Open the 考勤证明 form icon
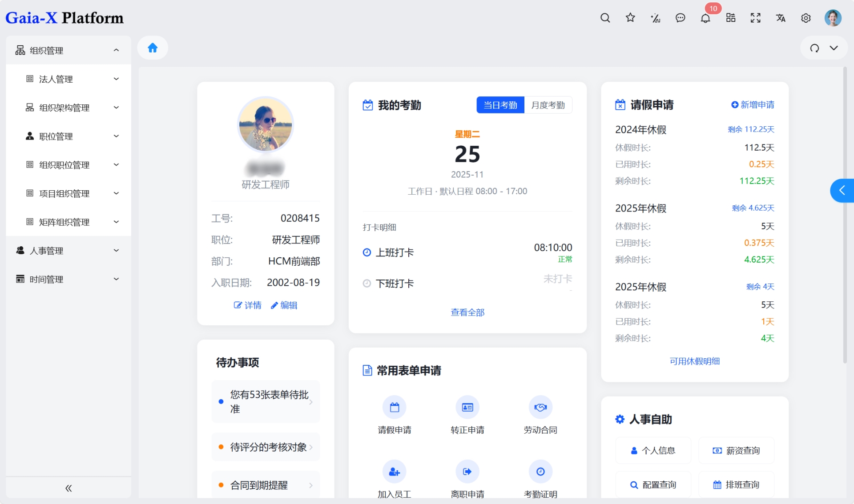The image size is (854, 504). point(540,472)
